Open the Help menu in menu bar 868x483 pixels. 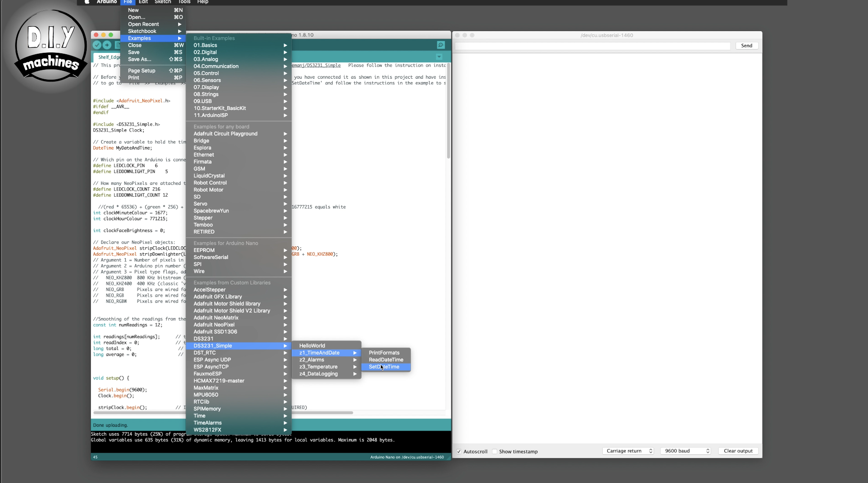pos(203,2)
